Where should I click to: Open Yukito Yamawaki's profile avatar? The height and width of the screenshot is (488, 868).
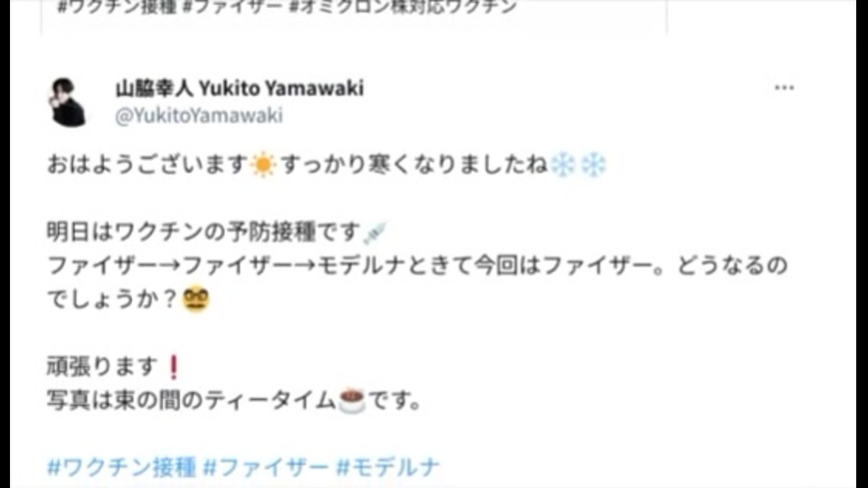click(x=68, y=102)
